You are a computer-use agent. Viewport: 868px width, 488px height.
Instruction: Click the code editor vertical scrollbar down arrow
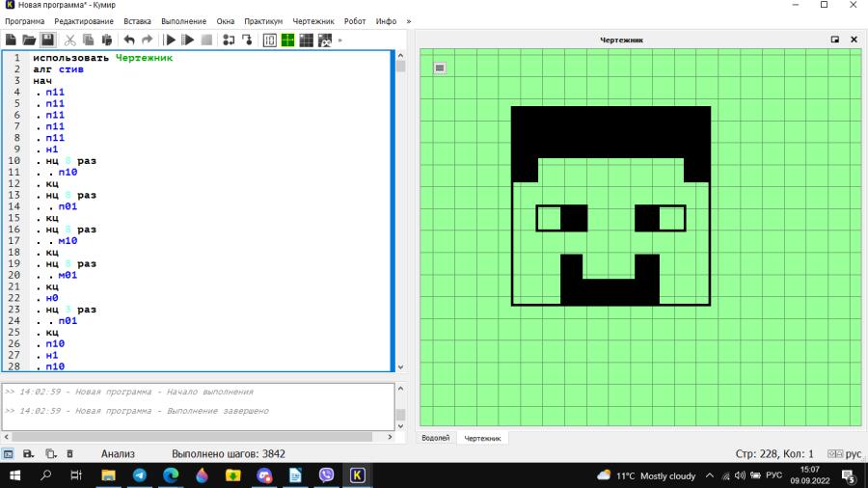coord(401,366)
